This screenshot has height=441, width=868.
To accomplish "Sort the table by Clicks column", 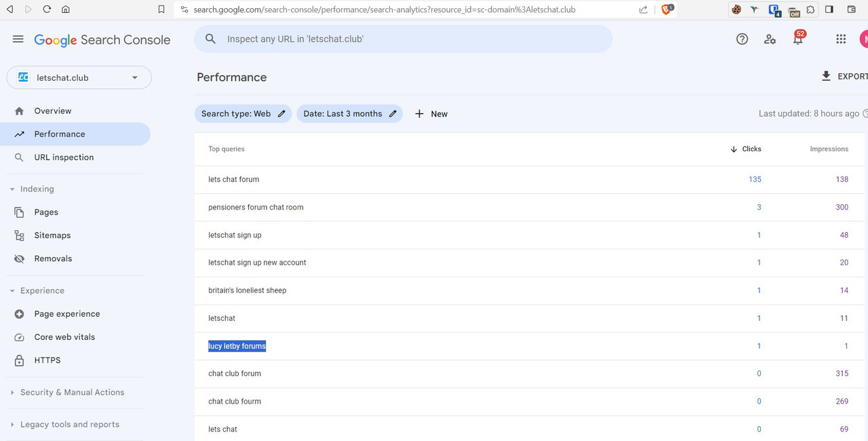I will pos(746,149).
